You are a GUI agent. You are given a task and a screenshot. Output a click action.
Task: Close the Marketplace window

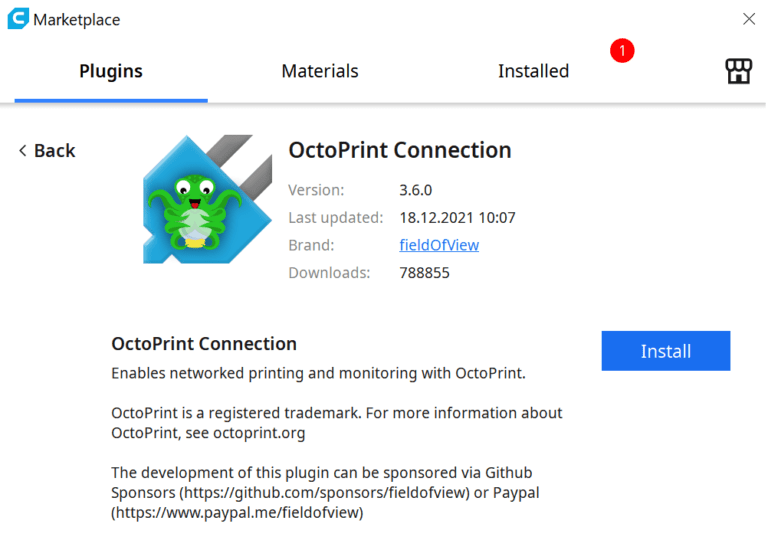[748, 19]
